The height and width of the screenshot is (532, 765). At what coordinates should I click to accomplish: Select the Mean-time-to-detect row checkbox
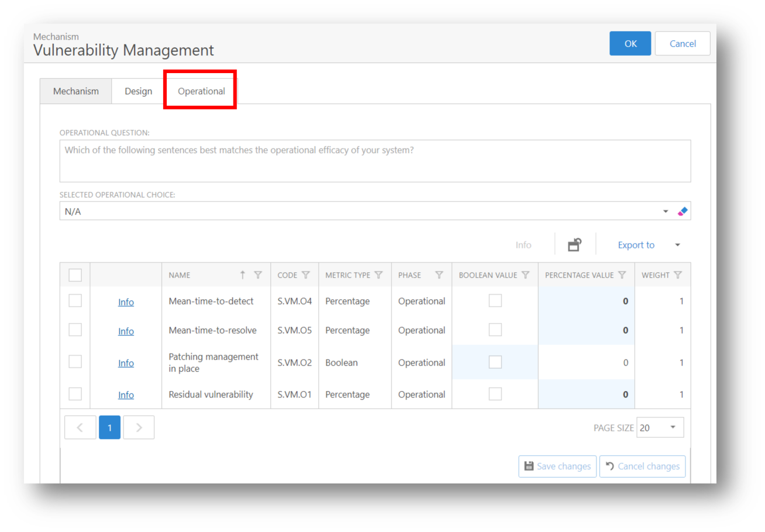tap(75, 301)
